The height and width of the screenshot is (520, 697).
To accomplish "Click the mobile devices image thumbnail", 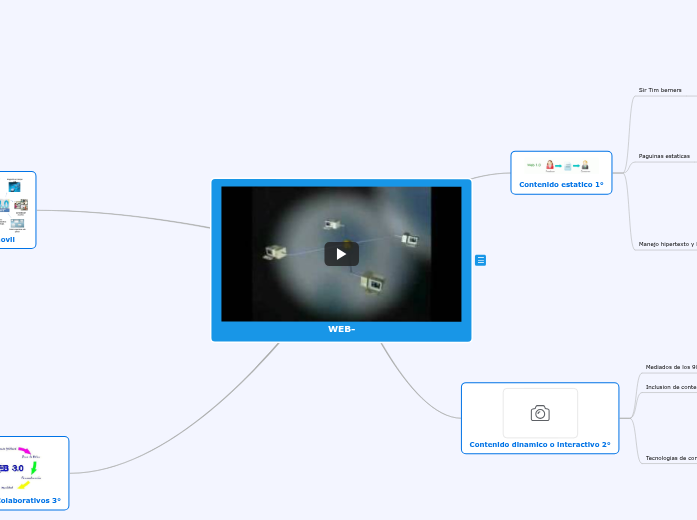I will point(16,204).
